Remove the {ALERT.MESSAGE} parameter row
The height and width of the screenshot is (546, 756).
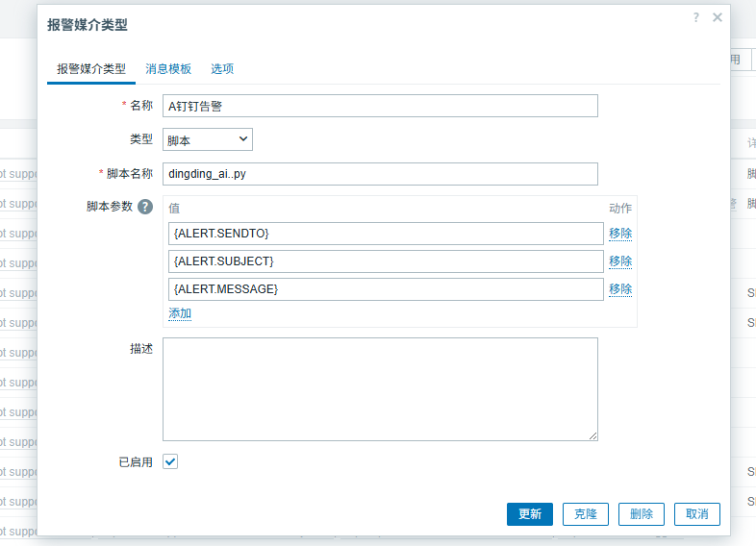pos(620,289)
